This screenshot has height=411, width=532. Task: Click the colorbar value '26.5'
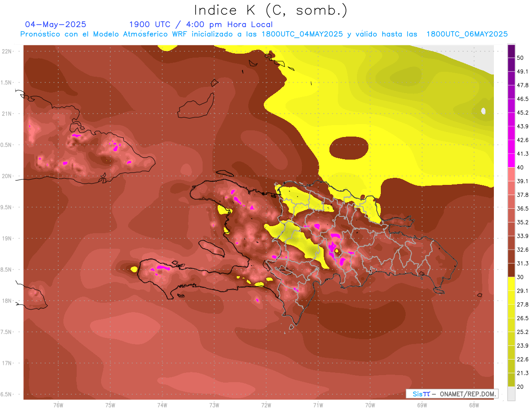click(x=523, y=318)
